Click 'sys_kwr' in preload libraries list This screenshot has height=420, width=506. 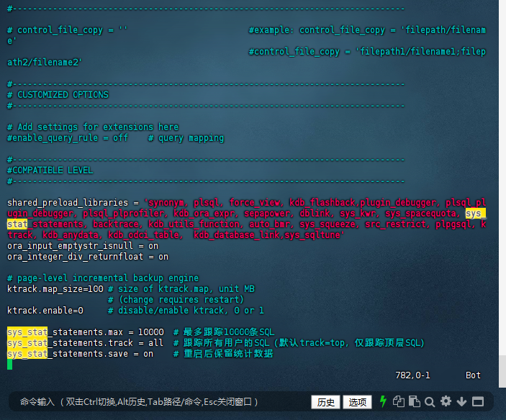tap(358, 214)
